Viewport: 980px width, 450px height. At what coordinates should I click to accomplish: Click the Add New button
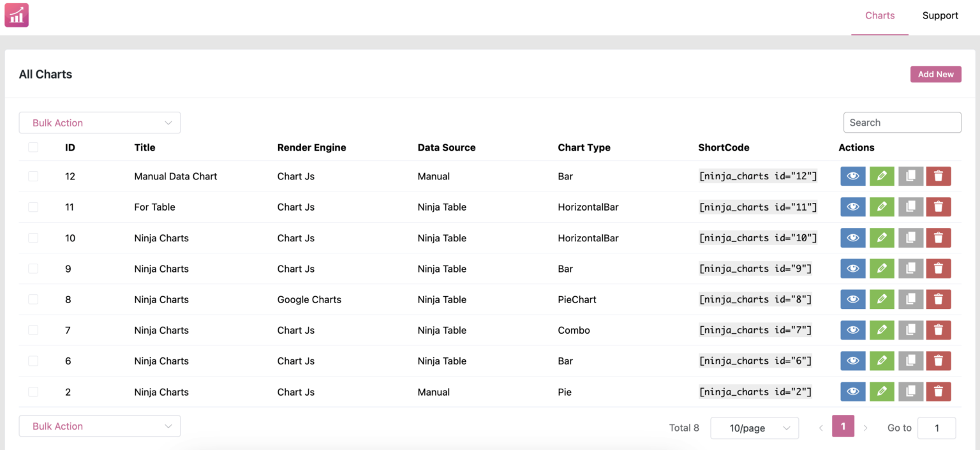(935, 74)
